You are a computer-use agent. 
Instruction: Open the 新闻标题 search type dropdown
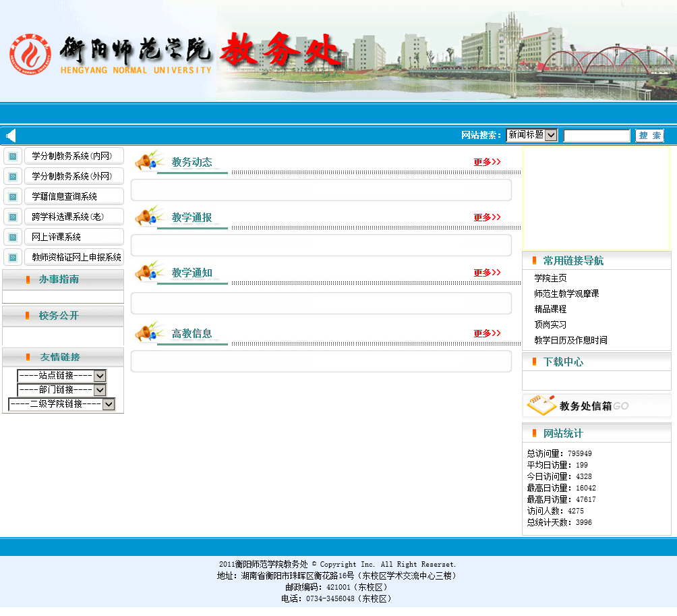pos(532,135)
